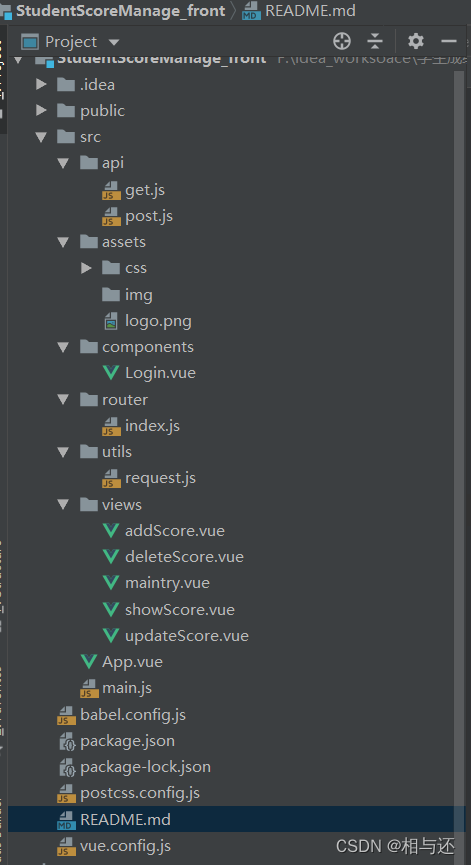Click the logo.png image file icon

point(111,321)
